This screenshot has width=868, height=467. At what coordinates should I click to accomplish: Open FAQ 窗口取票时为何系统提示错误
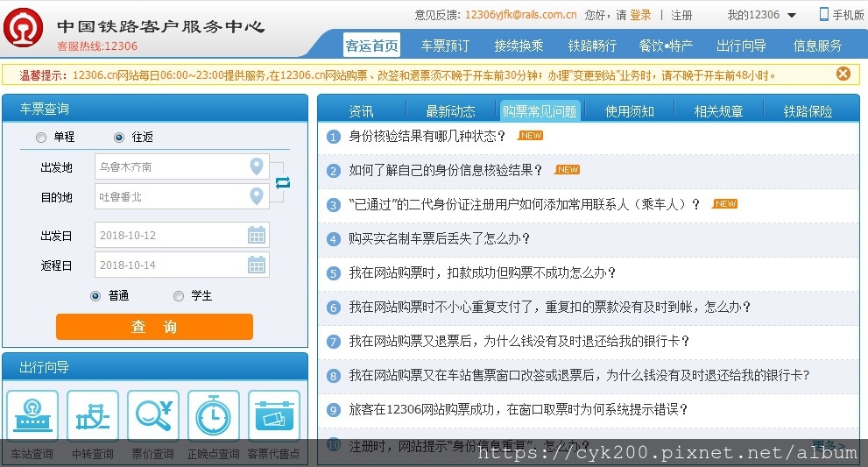click(519, 409)
